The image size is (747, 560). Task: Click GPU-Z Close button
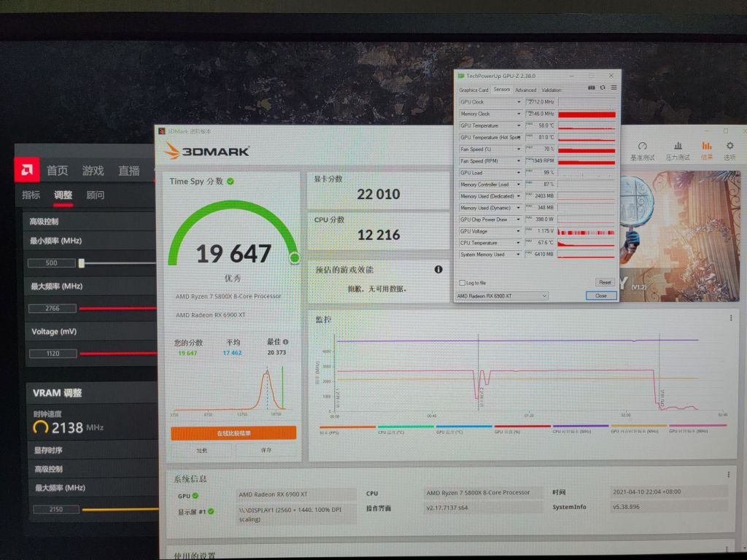click(x=601, y=296)
